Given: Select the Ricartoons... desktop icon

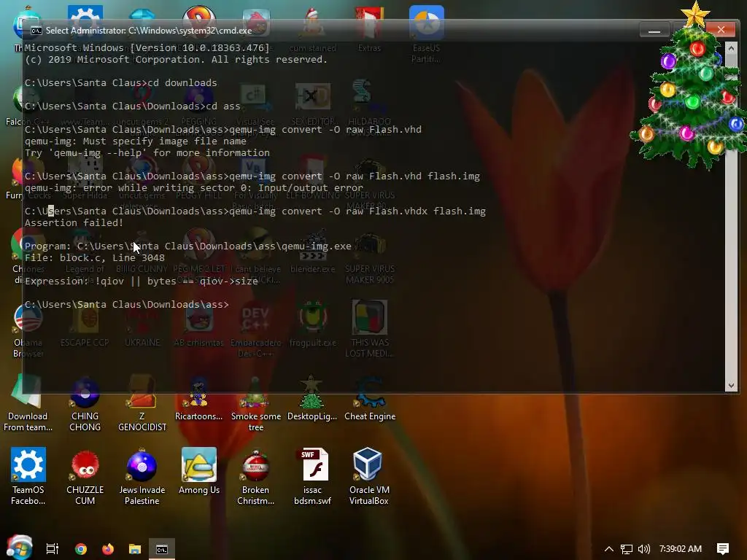Looking at the screenshot, I should 198,399.
